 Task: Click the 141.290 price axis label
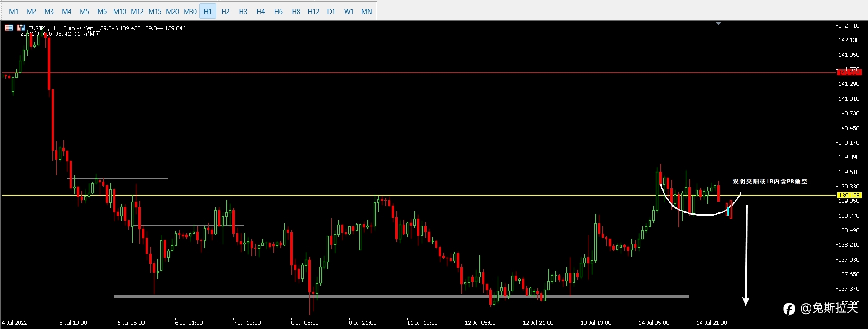click(849, 84)
